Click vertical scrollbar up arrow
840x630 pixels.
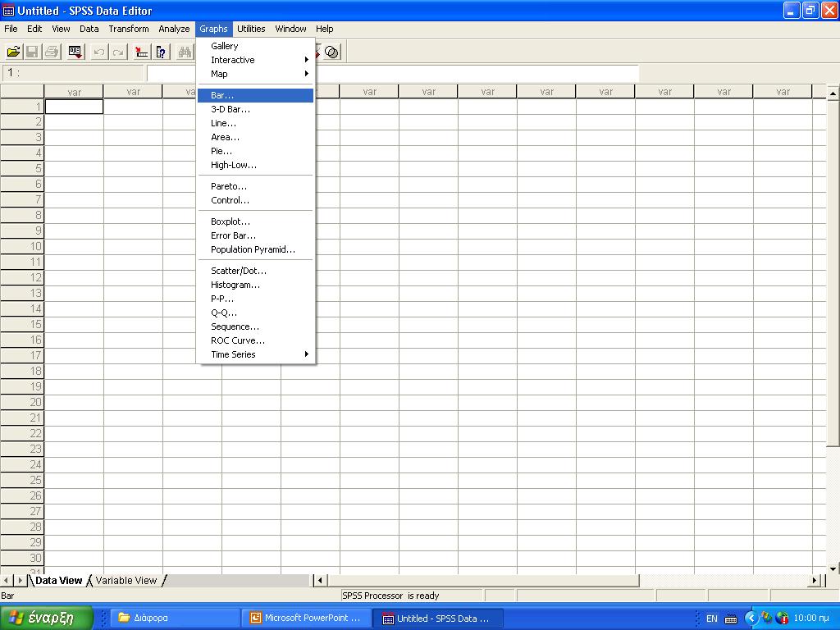[833, 94]
